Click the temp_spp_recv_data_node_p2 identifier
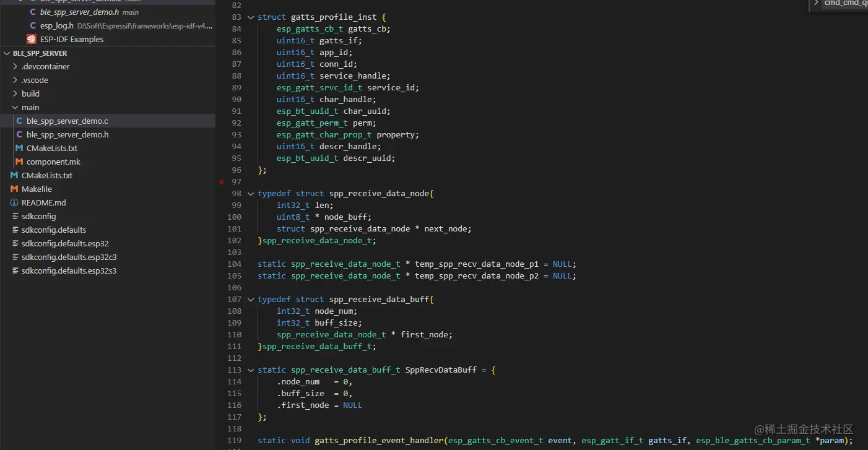Screen dimensions: 868x450 477,276
